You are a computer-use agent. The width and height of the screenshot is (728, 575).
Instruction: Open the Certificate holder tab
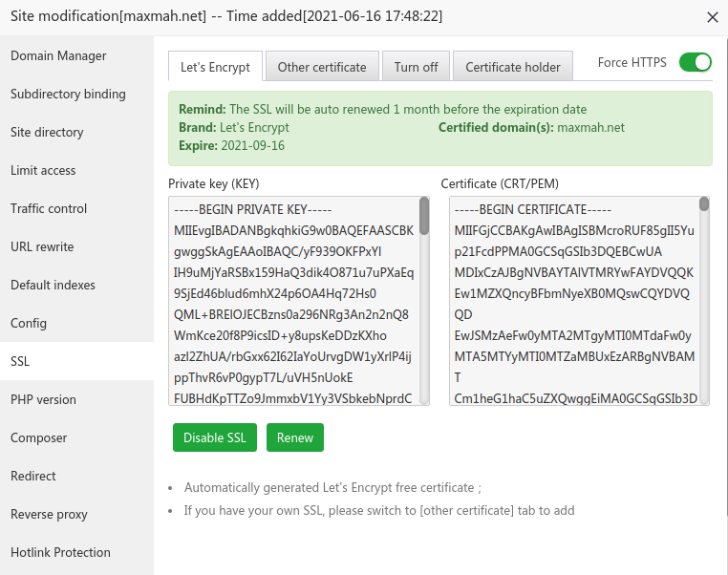point(513,67)
